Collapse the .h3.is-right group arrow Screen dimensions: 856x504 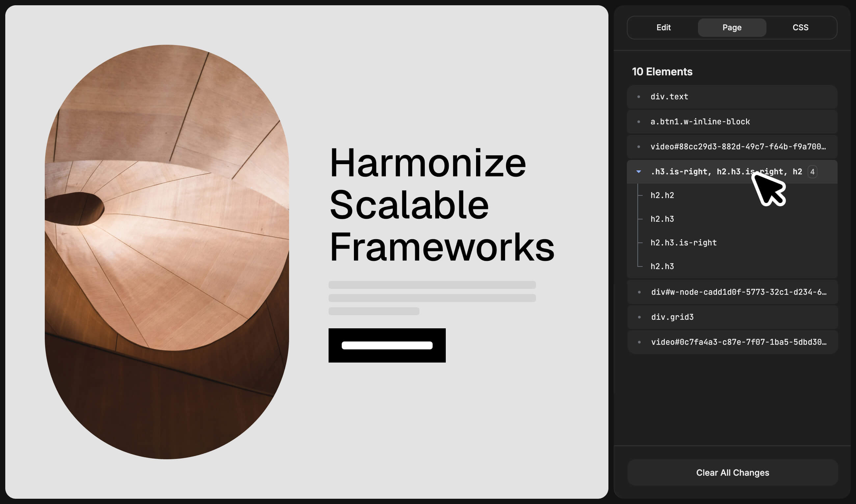(638, 172)
